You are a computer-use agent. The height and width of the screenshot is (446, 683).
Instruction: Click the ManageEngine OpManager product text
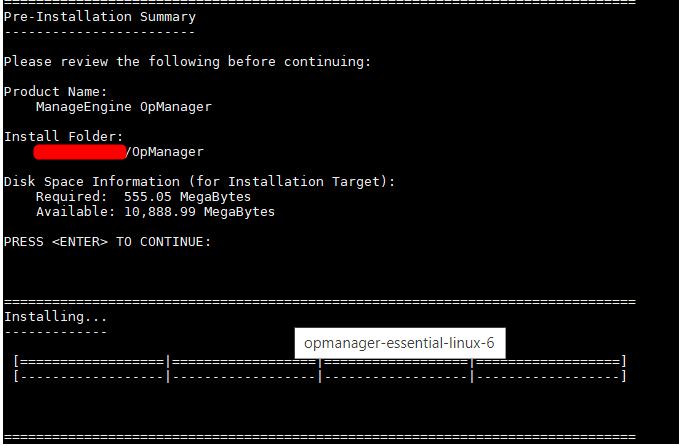click(123, 106)
